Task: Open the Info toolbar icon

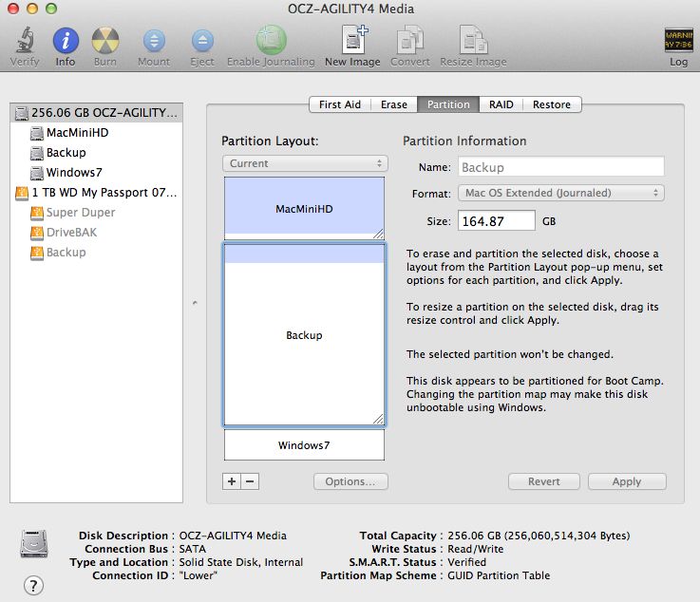Action: pos(66,42)
